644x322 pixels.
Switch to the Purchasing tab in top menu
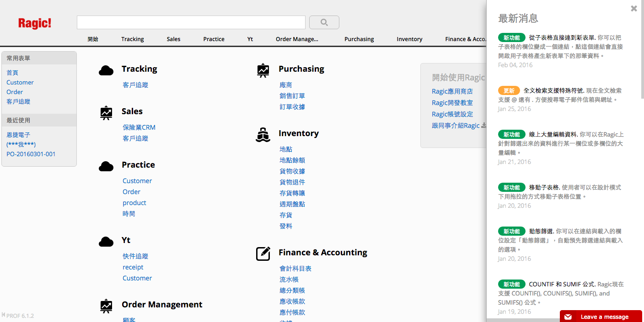pos(359,39)
